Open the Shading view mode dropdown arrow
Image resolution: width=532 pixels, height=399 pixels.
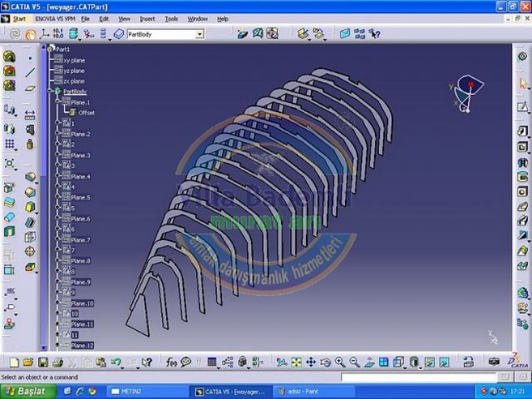pyautogui.click(x=421, y=367)
